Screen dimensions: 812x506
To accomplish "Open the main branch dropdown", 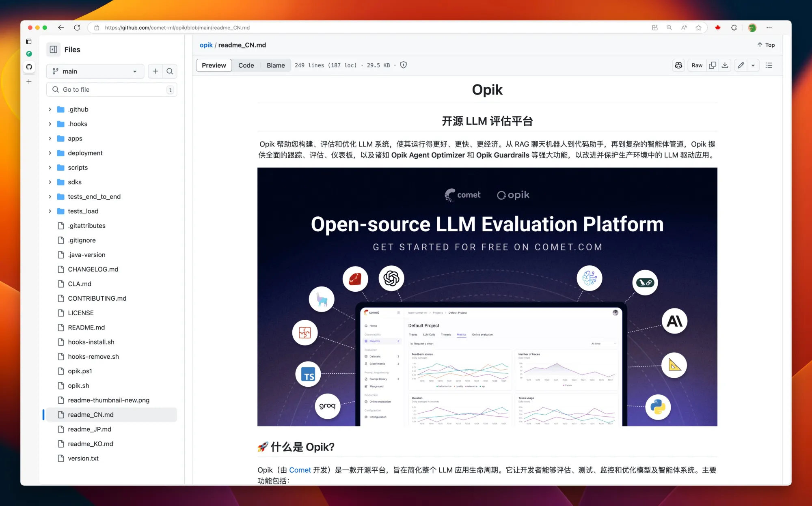I will (x=95, y=71).
